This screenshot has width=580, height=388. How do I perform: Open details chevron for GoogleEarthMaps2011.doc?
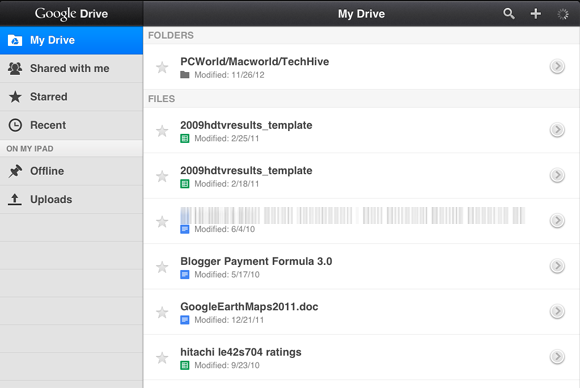point(557,311)
